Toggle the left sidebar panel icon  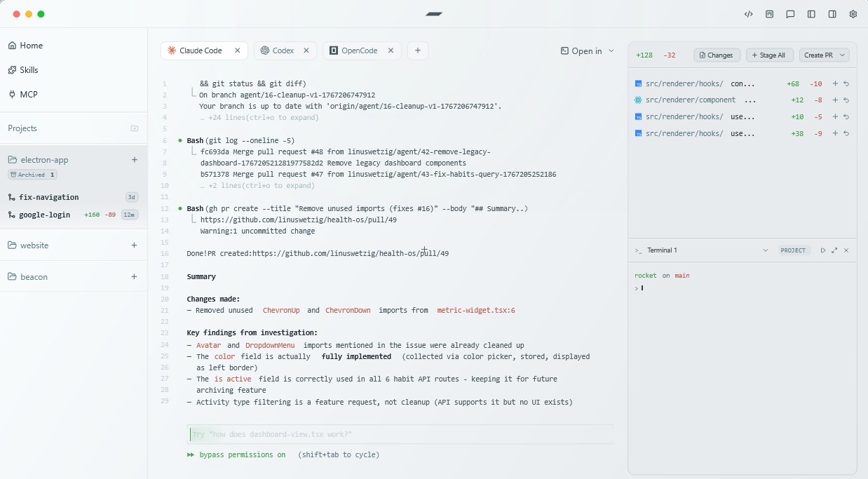(x=811, y=14)
